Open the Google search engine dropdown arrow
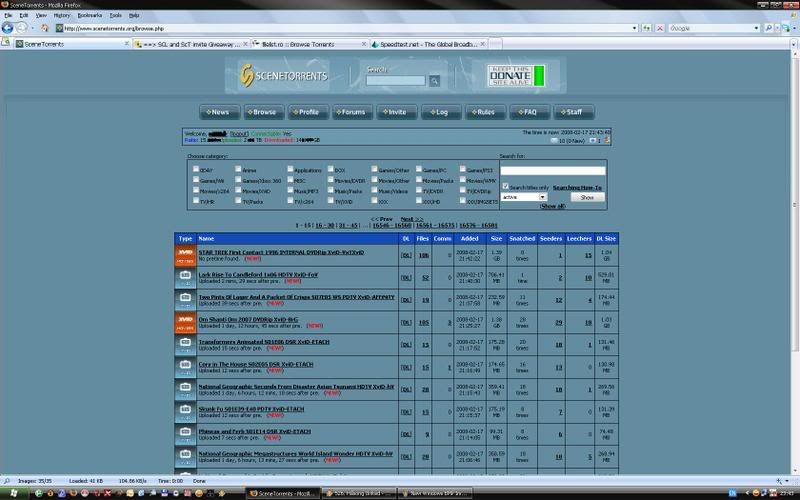800x500 pixels. click(x=757, y=28)
